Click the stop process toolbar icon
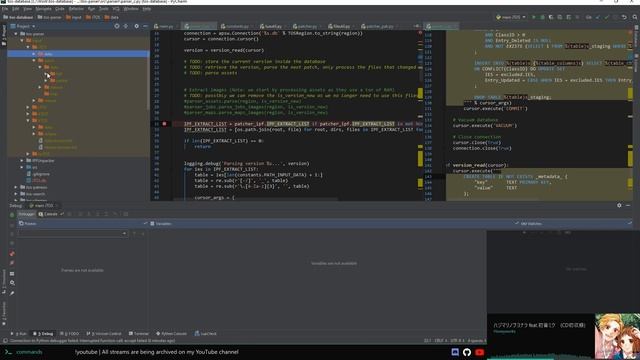The image size is (640, 360). [x=577, y=17]
